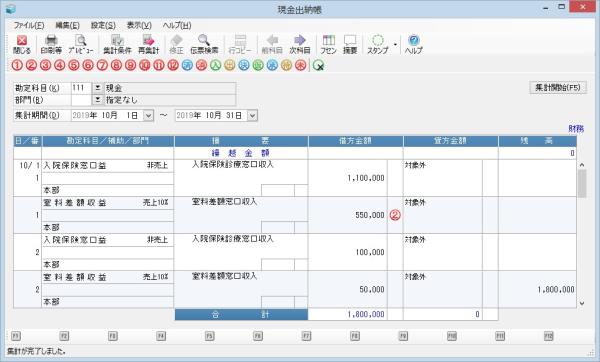Open end date calendar for 10月 31日

252,116
